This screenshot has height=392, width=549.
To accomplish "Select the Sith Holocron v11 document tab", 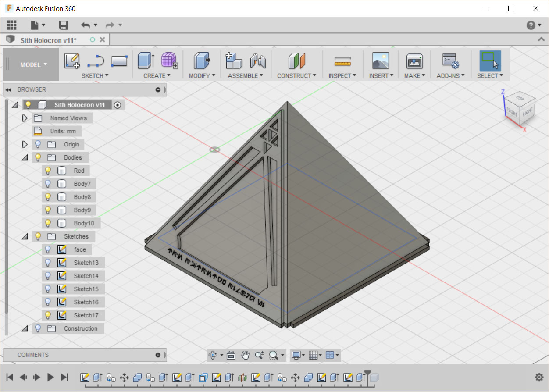I will (x=48, y=40).
